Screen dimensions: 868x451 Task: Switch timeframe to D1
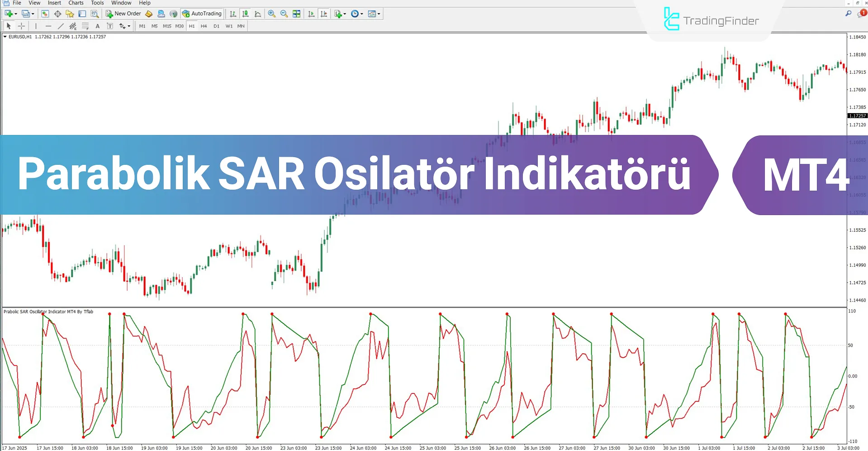pos(216,26)
